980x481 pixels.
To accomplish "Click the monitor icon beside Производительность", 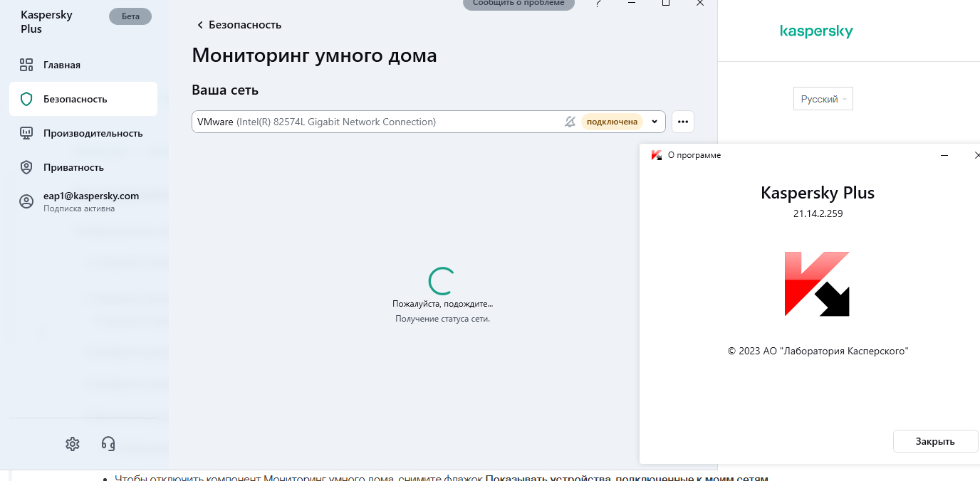I will click(x=26, y=133).
